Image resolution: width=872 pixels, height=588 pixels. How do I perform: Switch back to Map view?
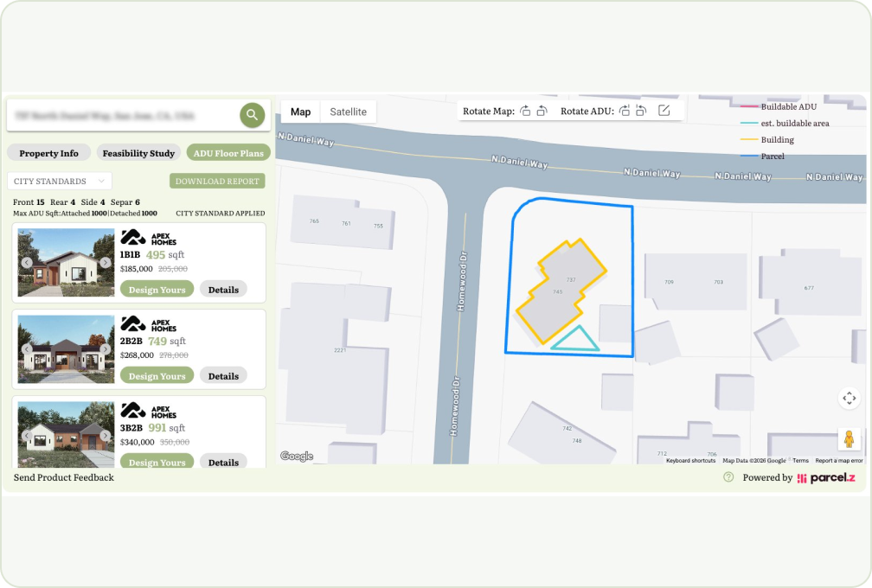click(300, 112)
